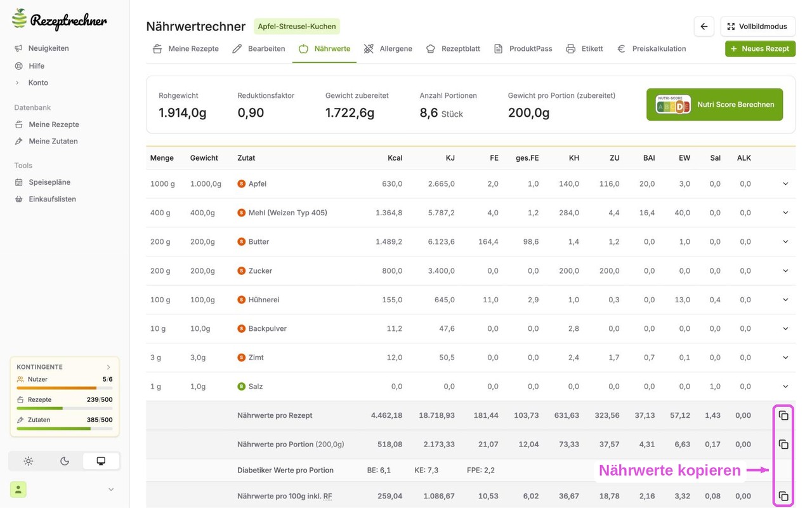
Task: Expand the Zucker ingredient row
Action: click(x=785, y=271)
